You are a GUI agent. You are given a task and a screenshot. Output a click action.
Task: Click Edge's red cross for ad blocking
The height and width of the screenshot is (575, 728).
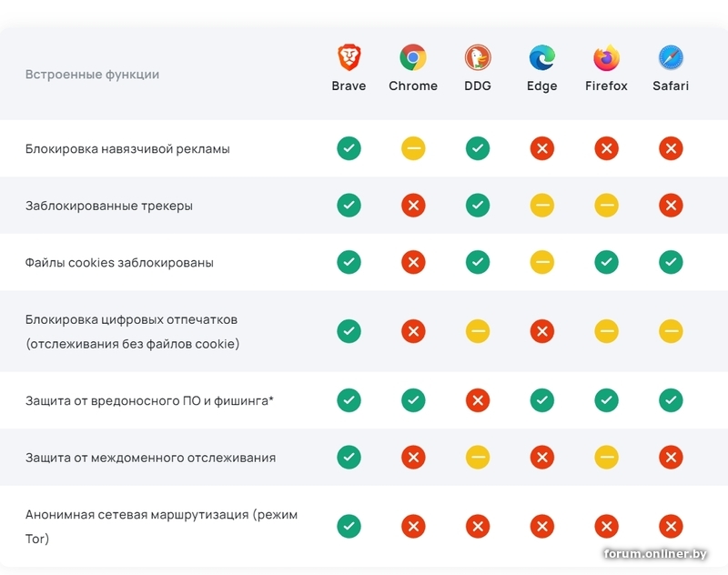click(x=542, y=148)
